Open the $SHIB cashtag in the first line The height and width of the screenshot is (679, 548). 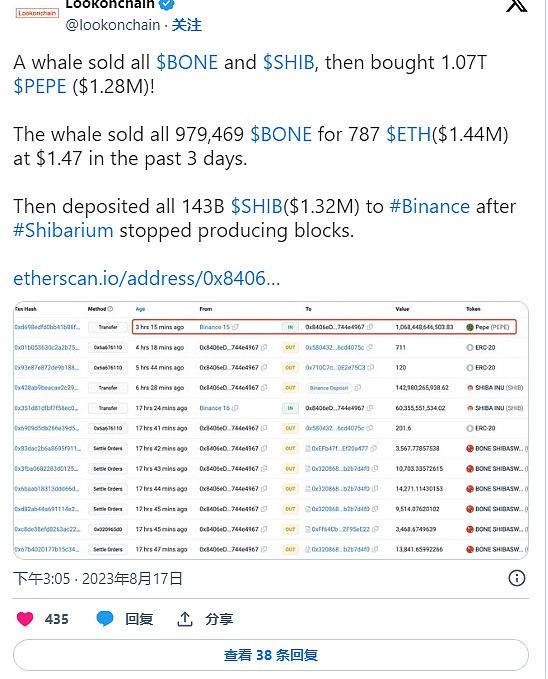pos(289,62)
